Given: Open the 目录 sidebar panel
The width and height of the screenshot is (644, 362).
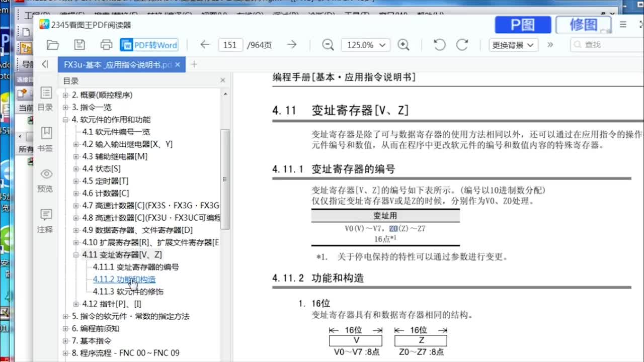Looking at the screenshot, I should click(45, 99).
